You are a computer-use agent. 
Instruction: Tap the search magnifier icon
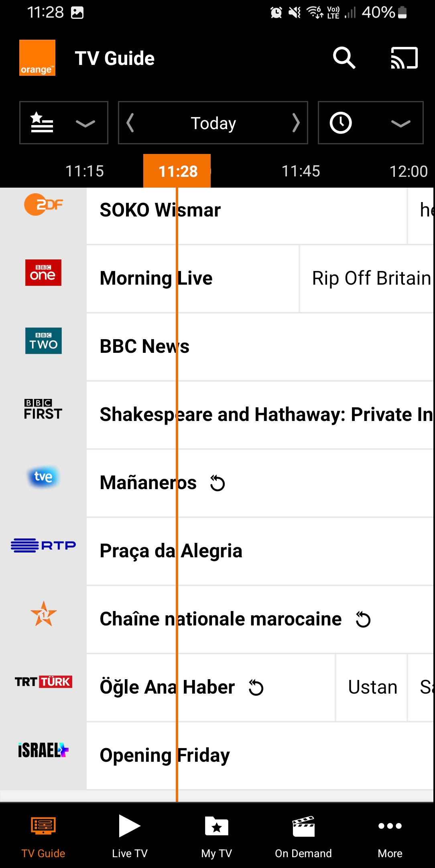(x=344, y=58)
